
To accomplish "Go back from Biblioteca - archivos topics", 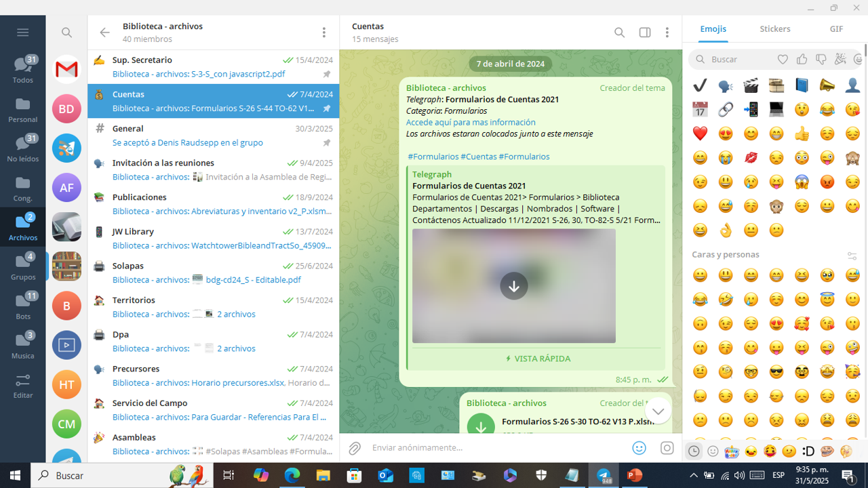I will tap(104, 33).
